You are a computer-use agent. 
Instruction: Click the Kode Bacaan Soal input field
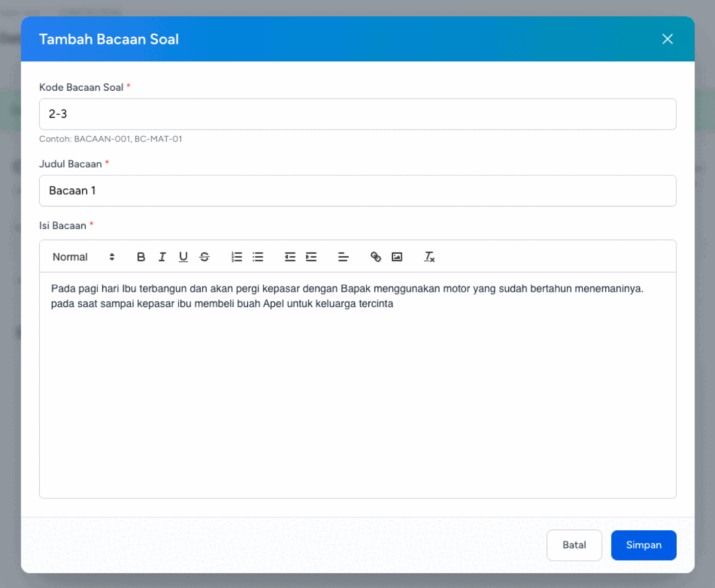point(357,114)
